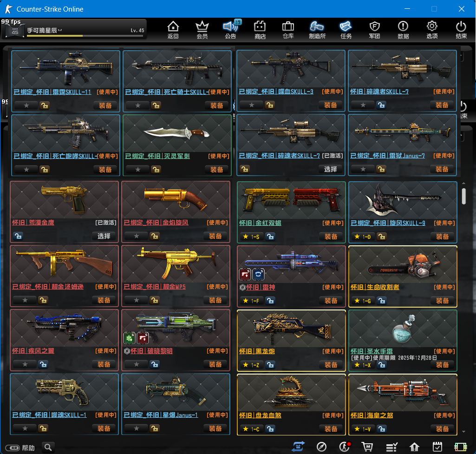Open the compass icon in the bottom bar
The width and height of the screenshot is (476, 454).
tap(321, 447)
